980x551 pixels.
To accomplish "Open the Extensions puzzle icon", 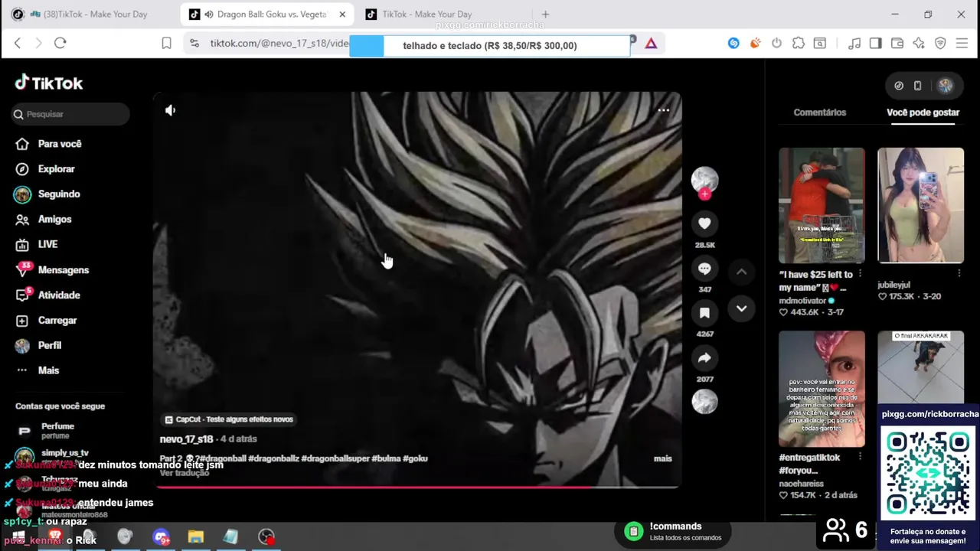I will (798, 44).
